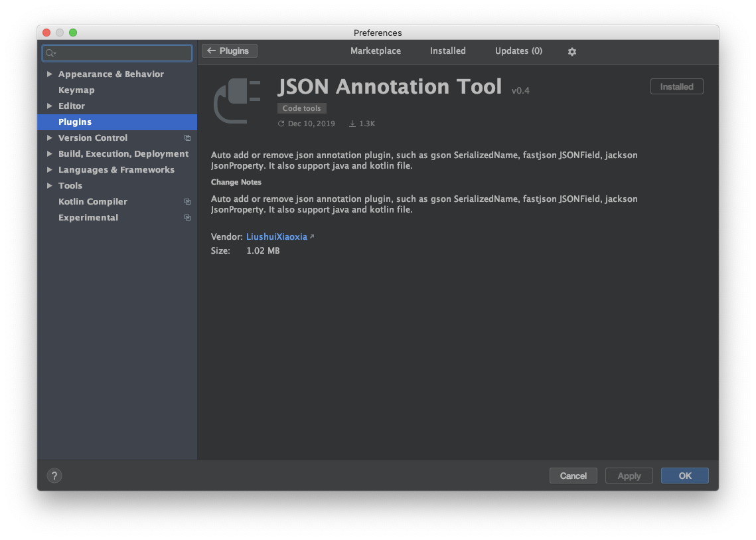Image resolution: width=756 pixels, height=540 pixels.
Task: Select Plugins in the sidebar
Action: pos(117,122)
